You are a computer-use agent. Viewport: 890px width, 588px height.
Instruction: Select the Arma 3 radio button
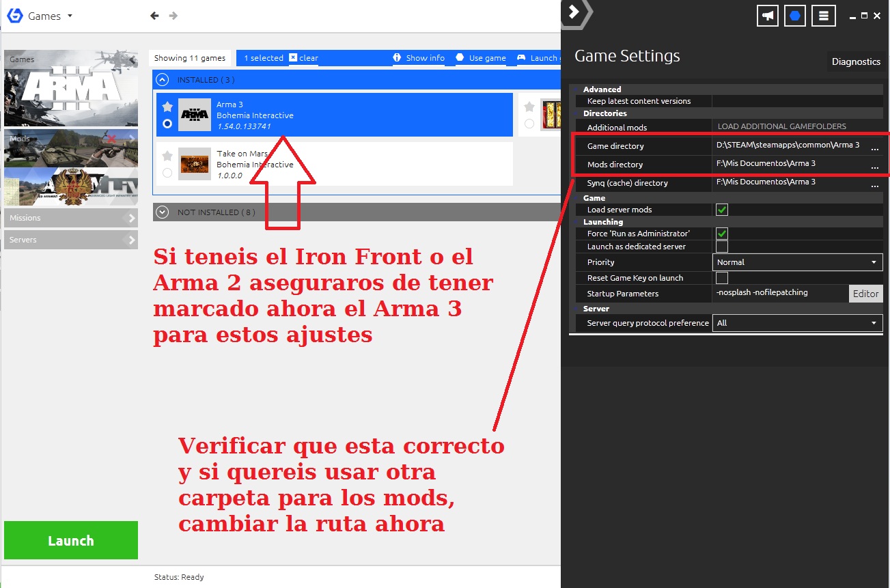[x=167, y=124]
